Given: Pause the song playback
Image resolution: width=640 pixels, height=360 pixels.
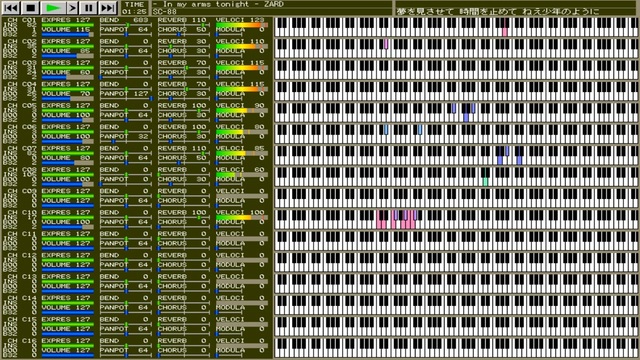Looking at the screenshot, I should point(89,8).
